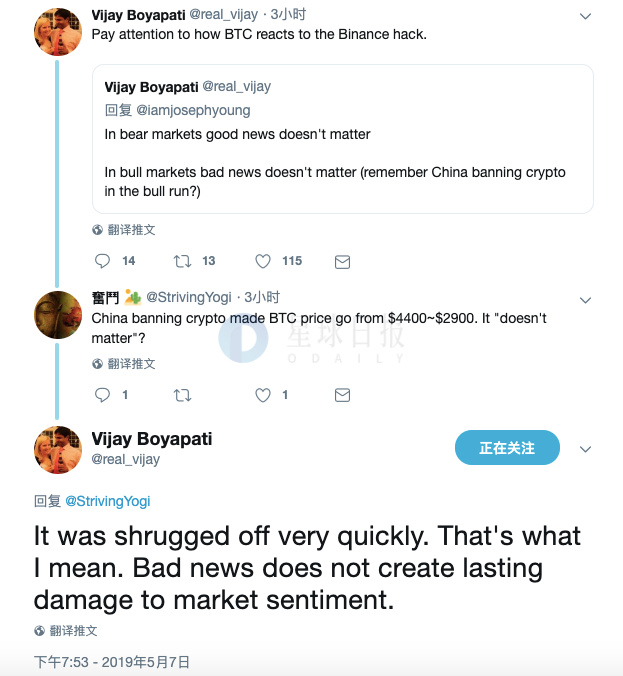Expand menu chevron on StrivingYogi's tweet
623x676 pixels.
586,298
